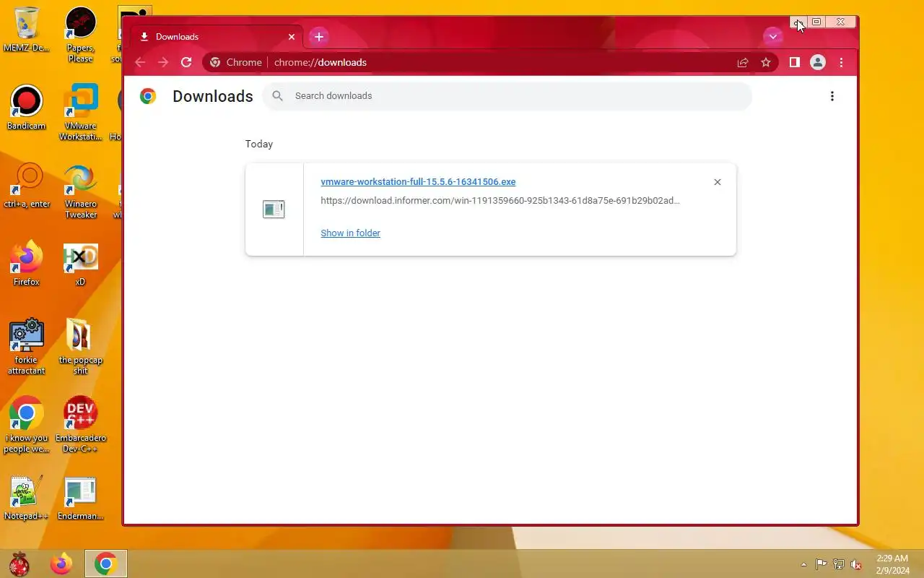Viewport: 924px width, 578px height.
Task: Select the Notepad++ desktop shortcut
Action: pos(27,499)
